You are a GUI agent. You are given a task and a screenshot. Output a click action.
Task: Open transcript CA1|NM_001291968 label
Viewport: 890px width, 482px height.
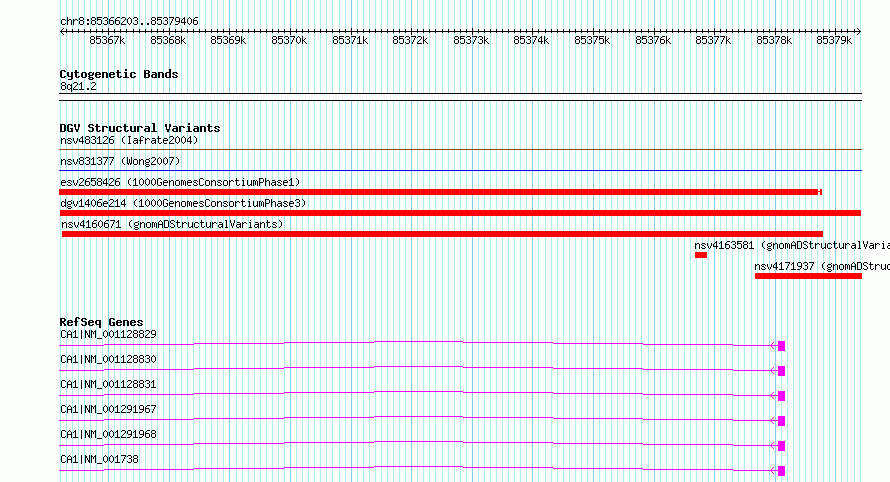tap(108, 434)
